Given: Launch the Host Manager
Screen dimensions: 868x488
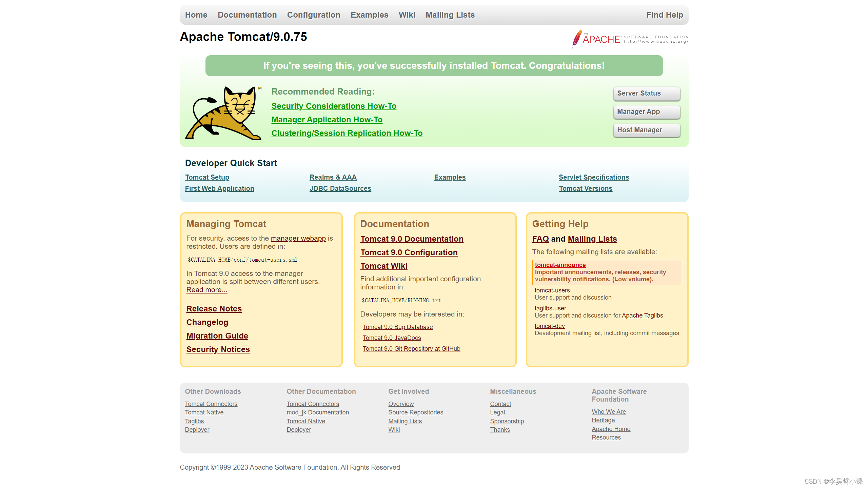Looking at the screenshot, I should click(646, 130).
